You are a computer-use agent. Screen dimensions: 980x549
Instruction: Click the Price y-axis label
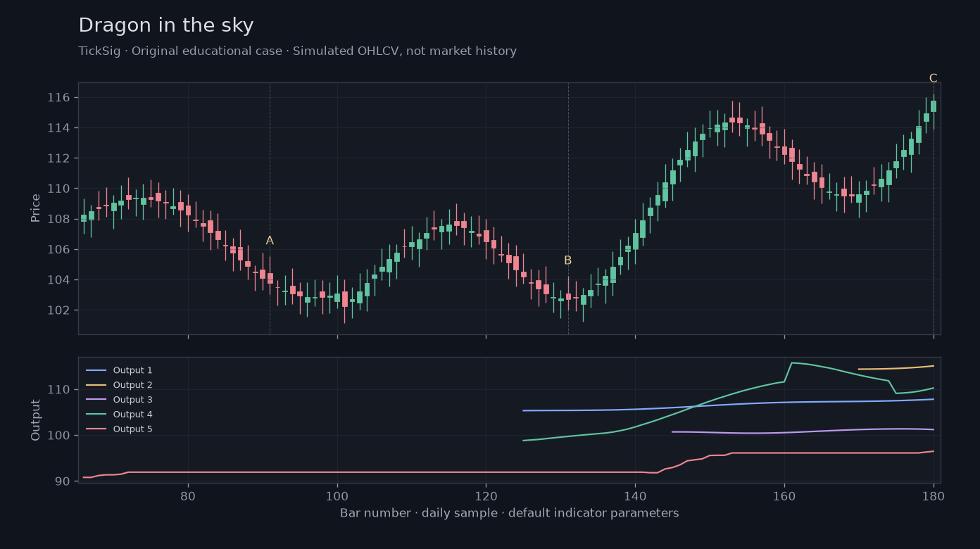[x=36, y=208]
